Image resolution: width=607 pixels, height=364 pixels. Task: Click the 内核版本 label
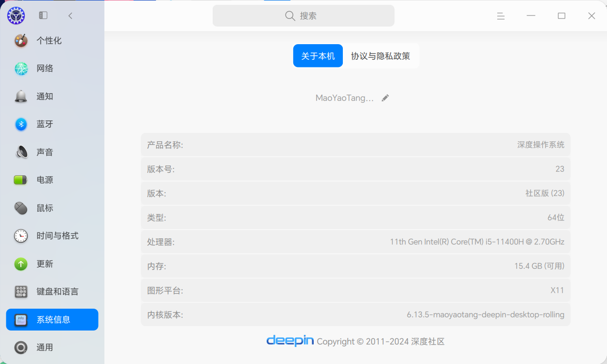pos(165,315)
